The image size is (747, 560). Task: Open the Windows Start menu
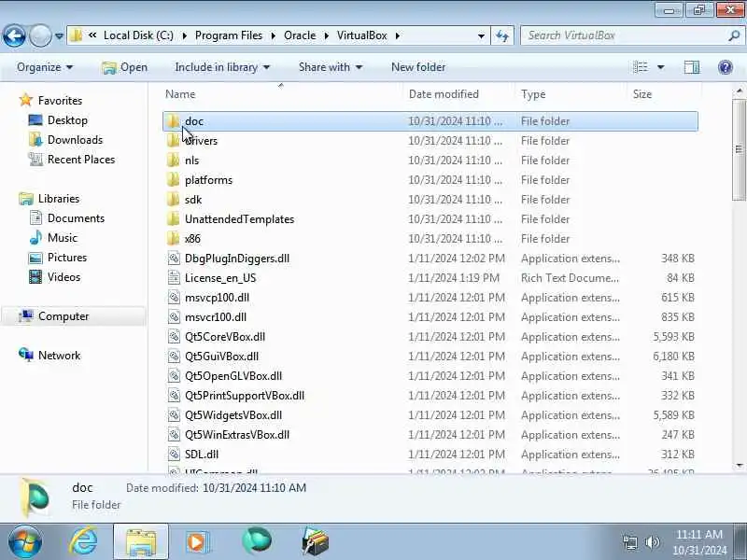(24, 541)
